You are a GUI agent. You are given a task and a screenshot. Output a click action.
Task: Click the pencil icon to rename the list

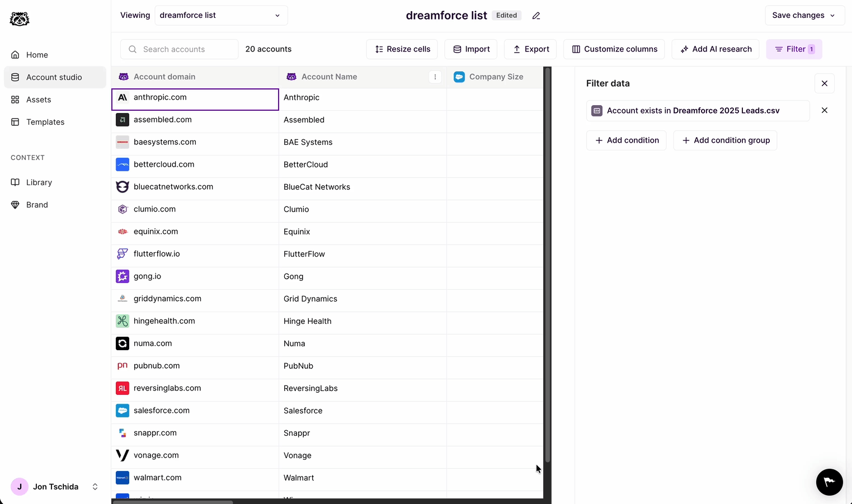(536, 16)
